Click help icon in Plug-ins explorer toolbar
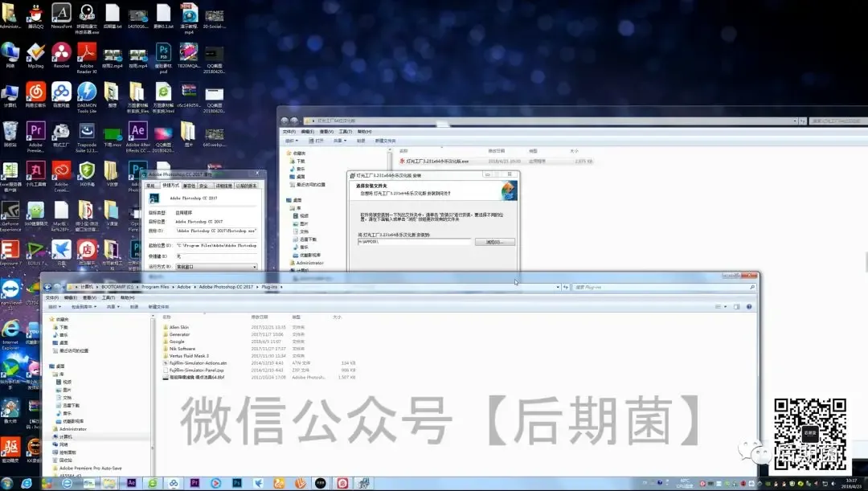Screen dimensions: 868x491 tap(749, 307)
